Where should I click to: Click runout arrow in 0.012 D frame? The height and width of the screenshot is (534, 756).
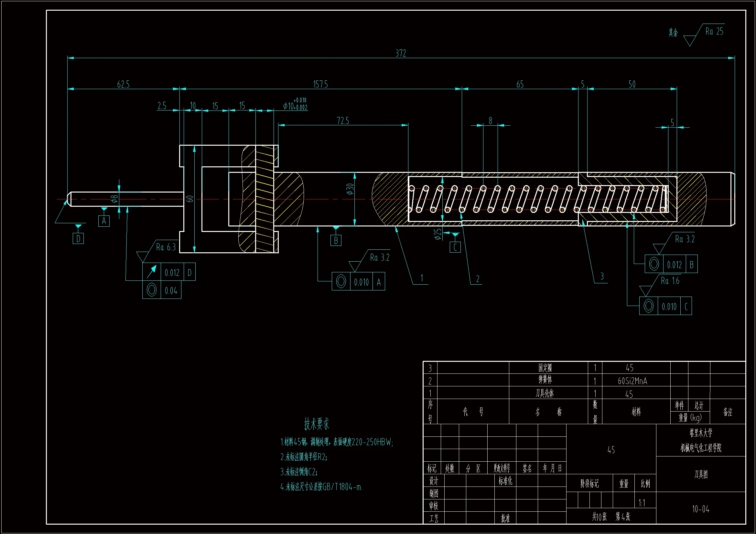(151, 272)
